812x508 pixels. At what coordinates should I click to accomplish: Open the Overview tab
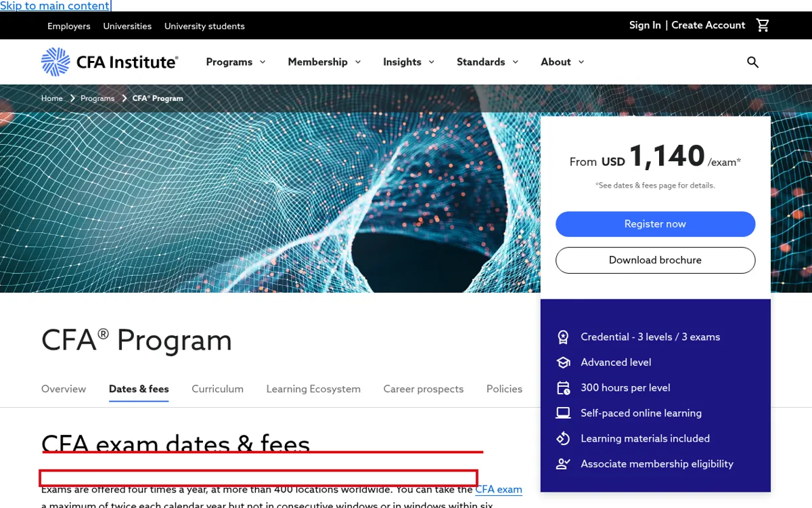pyautogui.click(x=64, y=389)
